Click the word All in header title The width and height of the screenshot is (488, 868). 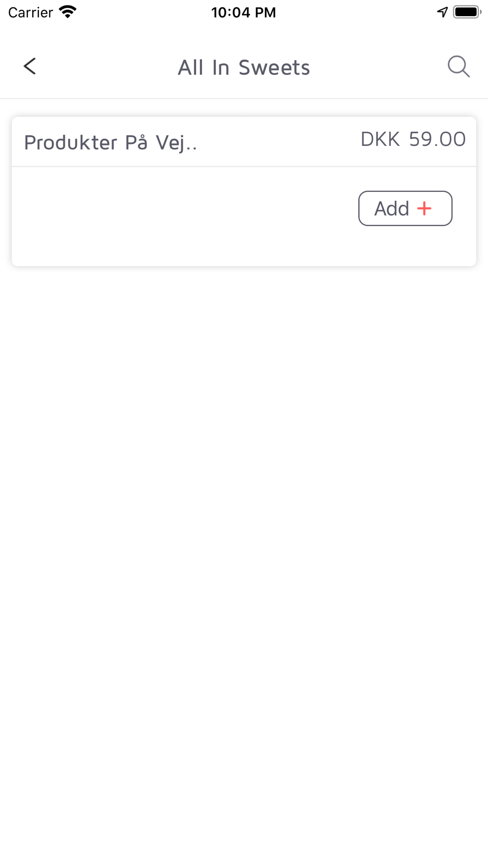click(190, 67)
